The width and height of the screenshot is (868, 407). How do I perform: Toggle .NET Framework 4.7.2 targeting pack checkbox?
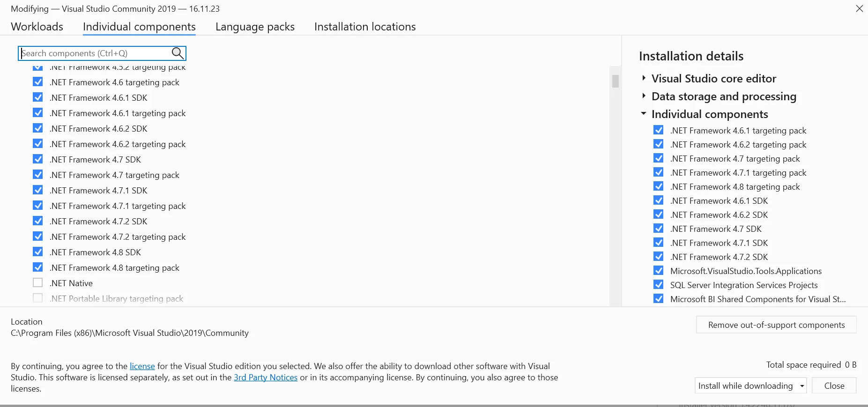pyautogui.click(x=38, y=237)
